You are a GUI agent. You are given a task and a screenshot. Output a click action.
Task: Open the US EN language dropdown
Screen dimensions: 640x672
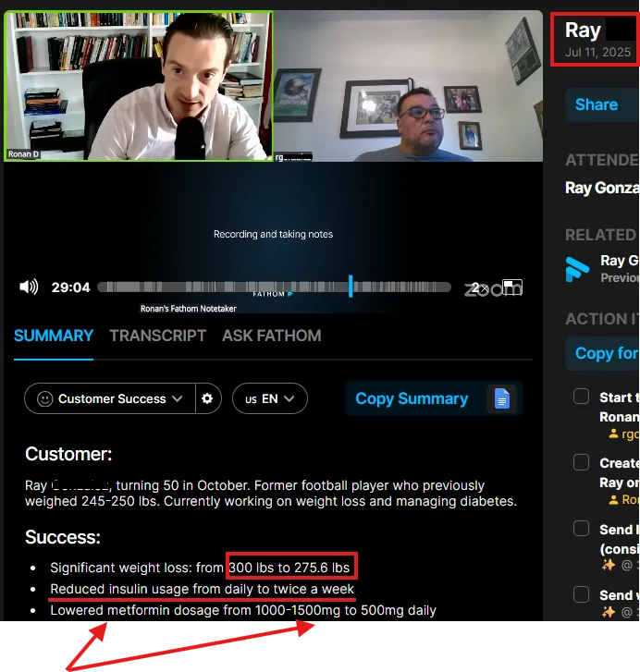[x=270, y=398]
